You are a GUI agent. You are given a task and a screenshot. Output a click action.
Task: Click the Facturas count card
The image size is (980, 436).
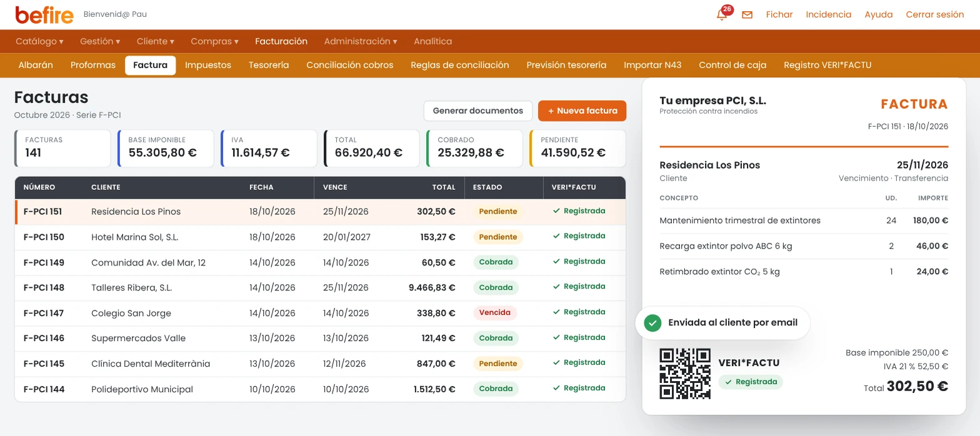click(x=62, y=148)
